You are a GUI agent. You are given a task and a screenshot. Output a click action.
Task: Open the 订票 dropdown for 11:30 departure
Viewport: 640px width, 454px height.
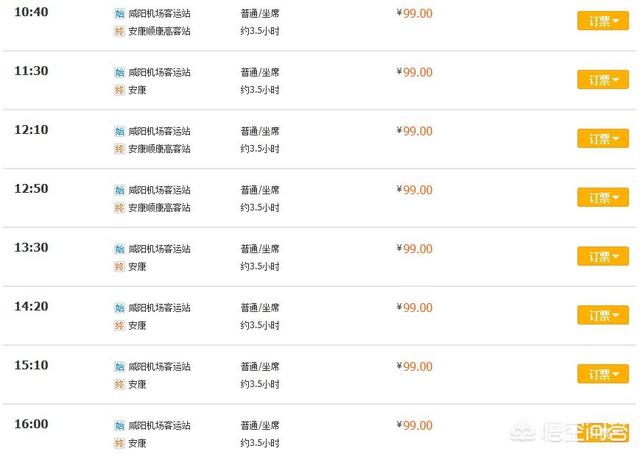click(603, 80)
